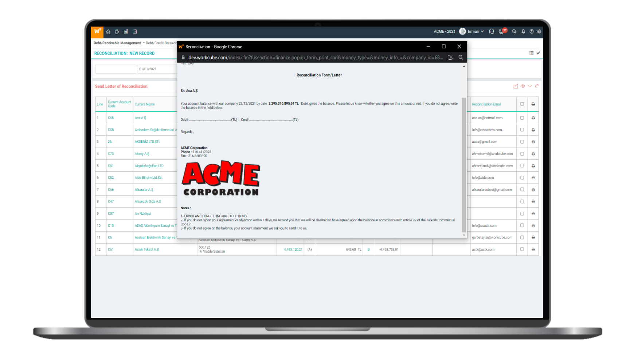Image resolution: width=634 pixels, height=364 pixels.
Task: Click the share/export icon in panel header
Action: [516, 86]
